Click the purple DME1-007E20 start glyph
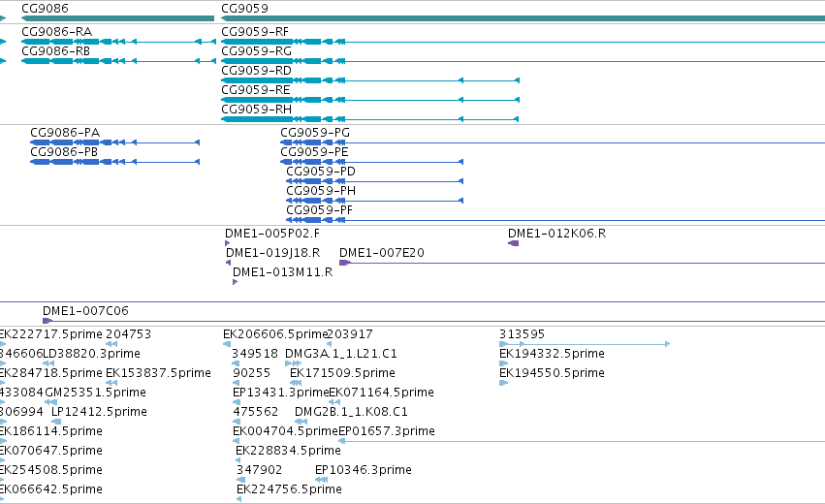825x504 pixels. click(x=344, y=263)
